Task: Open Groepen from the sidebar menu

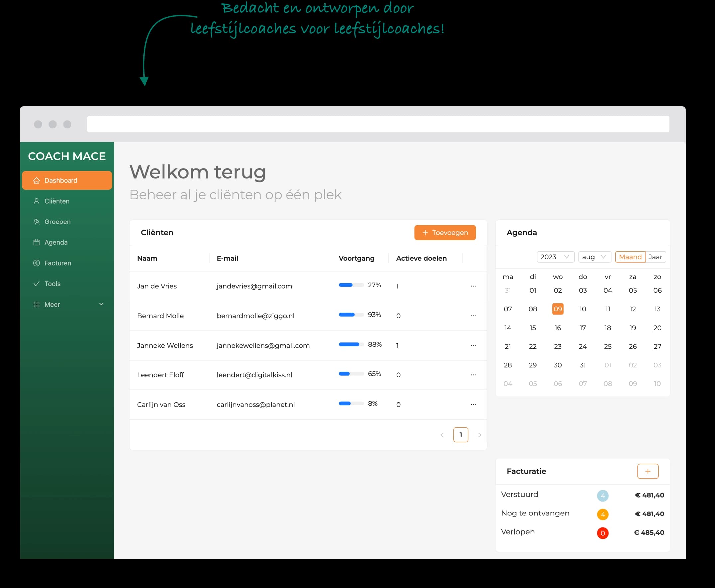Action: pyautogui.click(x=57, y=222)
